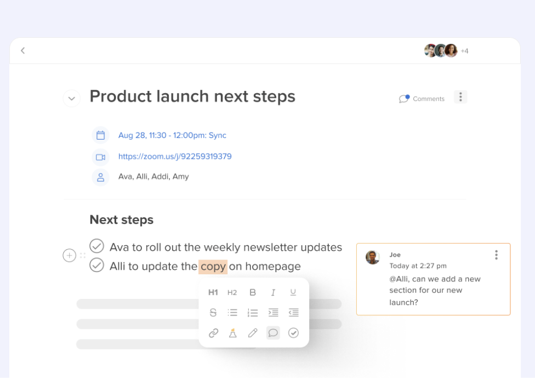The image size is (535, 392).
Task: Open Joe's comment options menu
Action: (496, 255)
